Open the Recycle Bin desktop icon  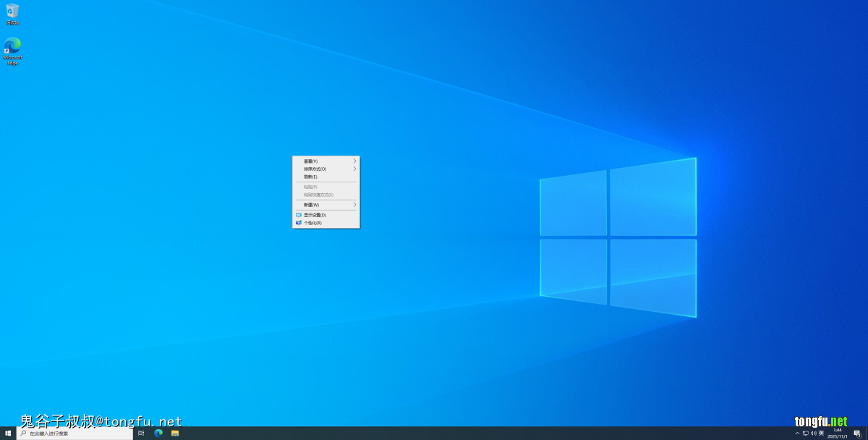[12, 12]
